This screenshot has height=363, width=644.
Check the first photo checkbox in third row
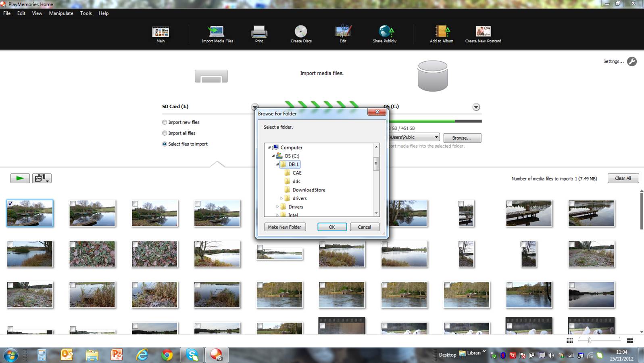click(10, 285)
